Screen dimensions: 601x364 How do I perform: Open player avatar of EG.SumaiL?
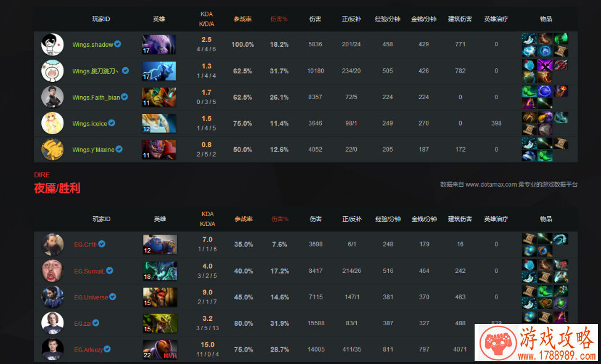[52, 270]
